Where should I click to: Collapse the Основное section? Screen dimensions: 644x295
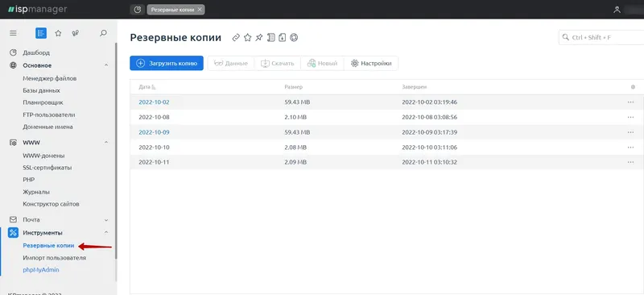tap(106, 65)
